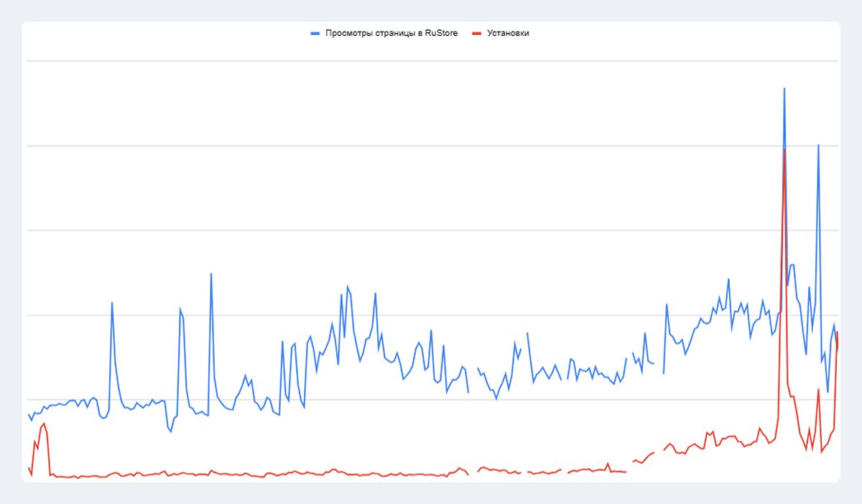
Task: Select the starting point of the blue line
Action: tap(29, 414)
